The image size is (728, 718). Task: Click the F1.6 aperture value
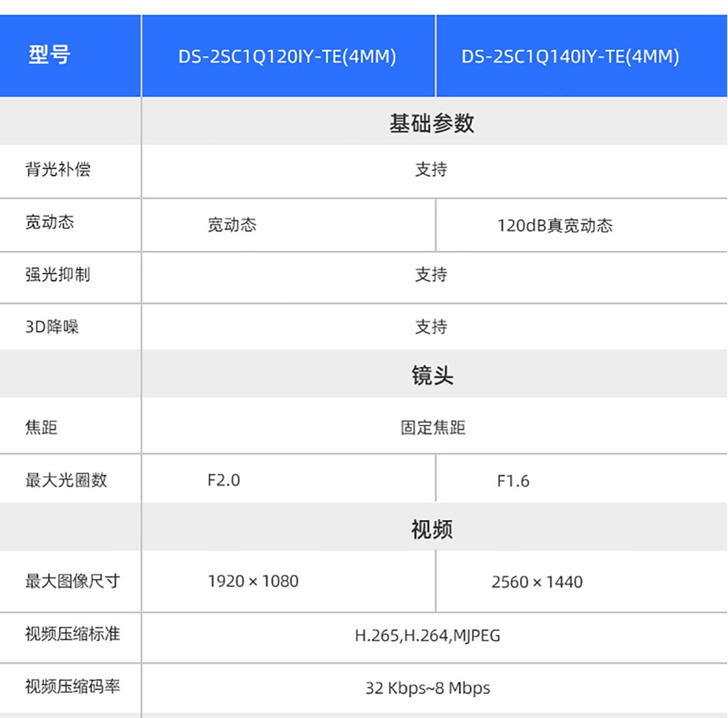pyautogui.click(x=513, y=481)
